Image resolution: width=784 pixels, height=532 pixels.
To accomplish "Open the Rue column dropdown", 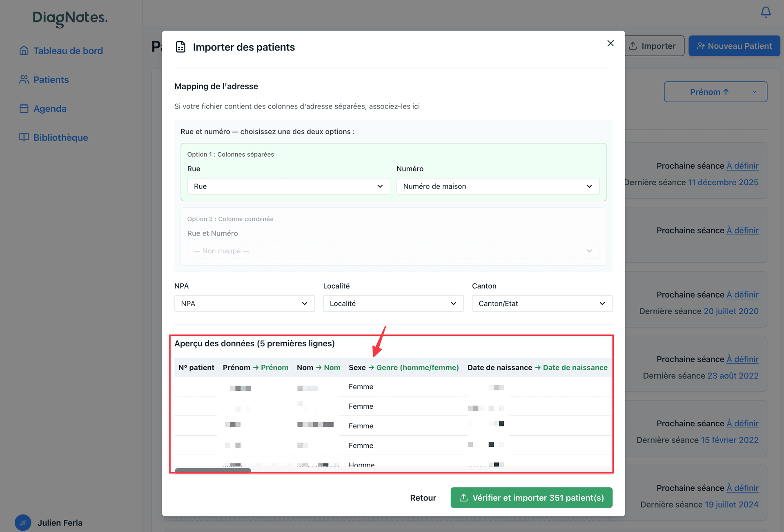I will pyautogui.click(x=288, y=186).
